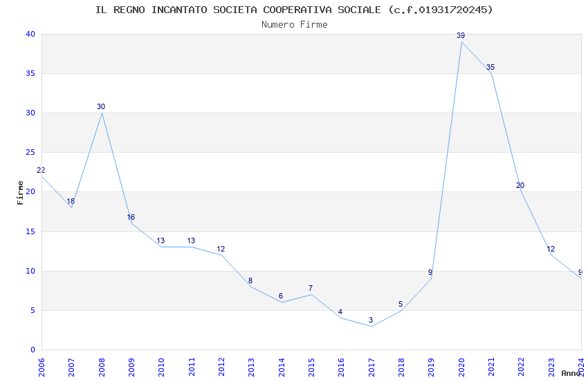Screen dimensions: 588x380
Task: Select the y-axis label 30
Action: click(x=30, y=113)
